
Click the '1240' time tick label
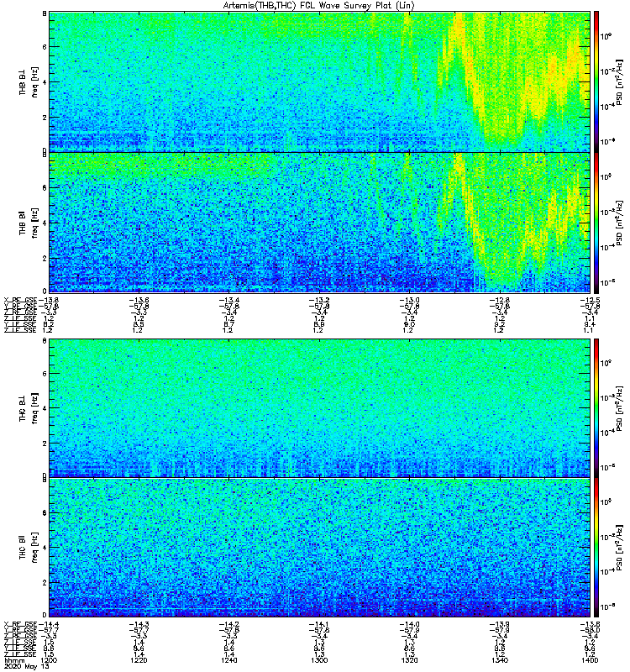229,660
